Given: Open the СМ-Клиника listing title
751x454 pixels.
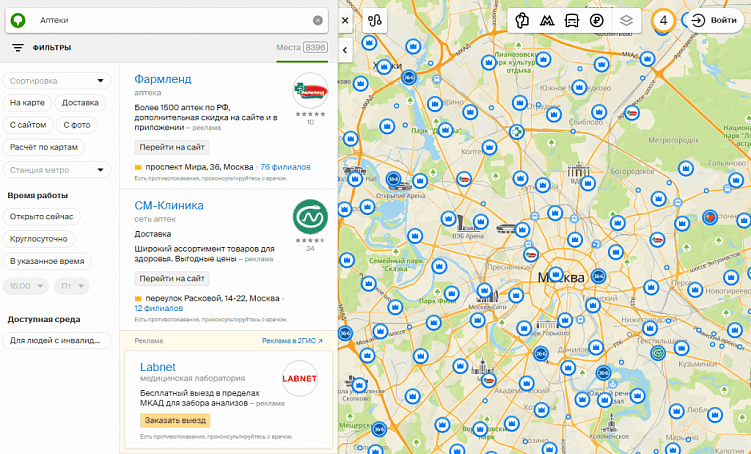Looking at the screenshot, I should (x=169, y=205).
